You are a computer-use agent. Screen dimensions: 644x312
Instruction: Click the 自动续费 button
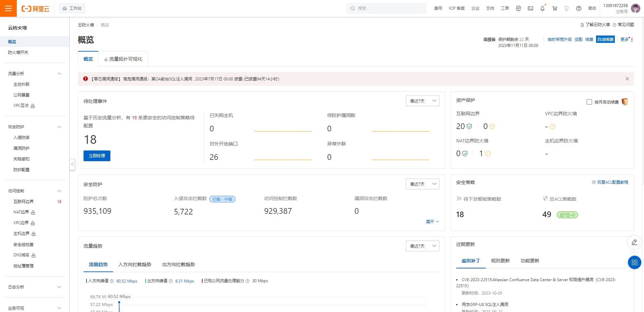pyautogui.click(x=605, y=40)
